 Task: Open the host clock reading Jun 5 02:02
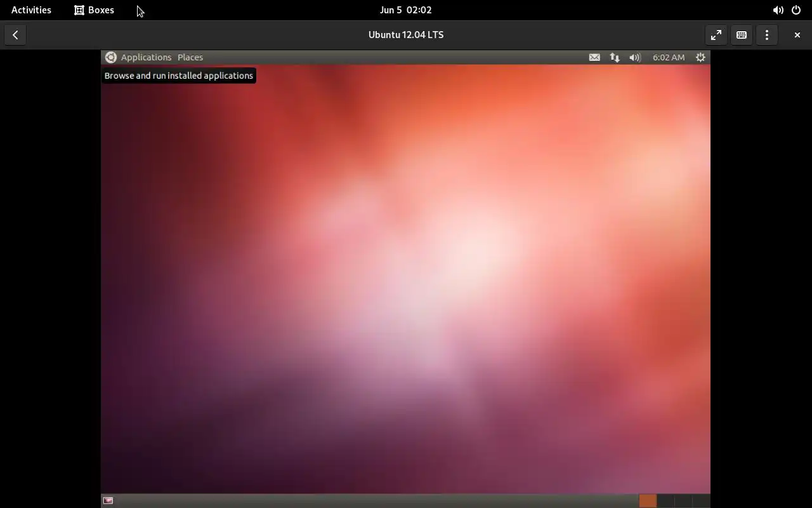pyautogui.click(x=406, y=10)
